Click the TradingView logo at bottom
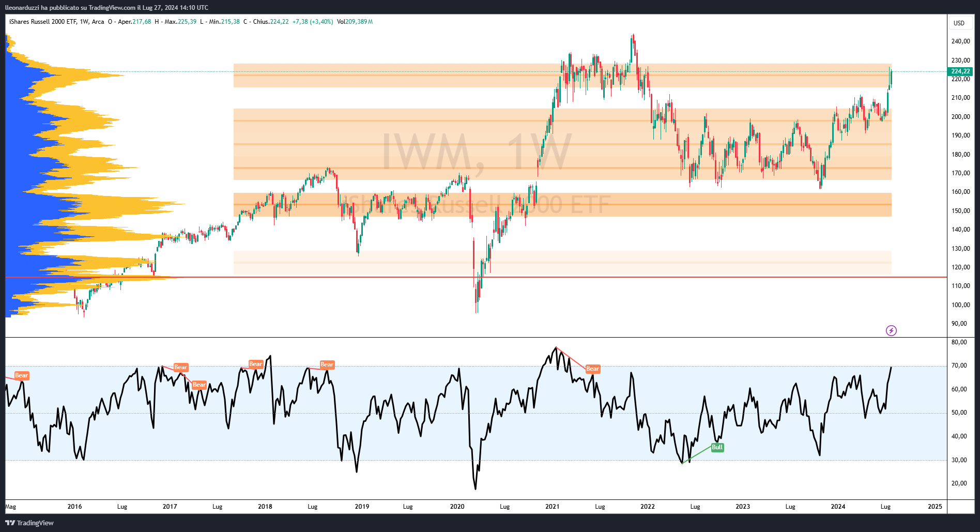Image resolution: width=980 pixels, height=532 pixels. (29, 523)
